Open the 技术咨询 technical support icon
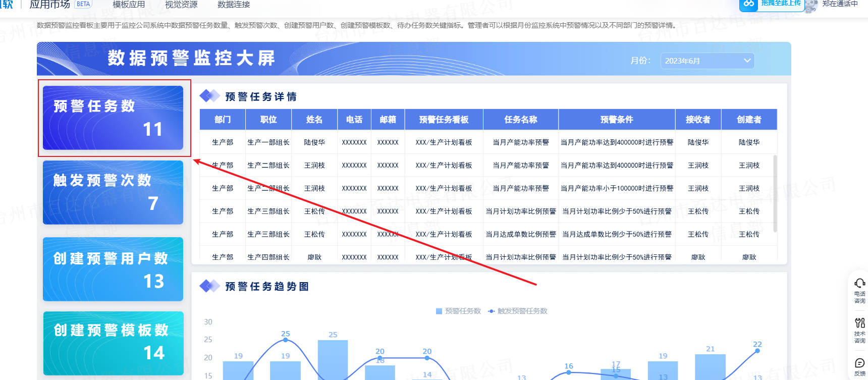Image resolution: width=868 pixels, height=380 pixels. coord(859,331)
